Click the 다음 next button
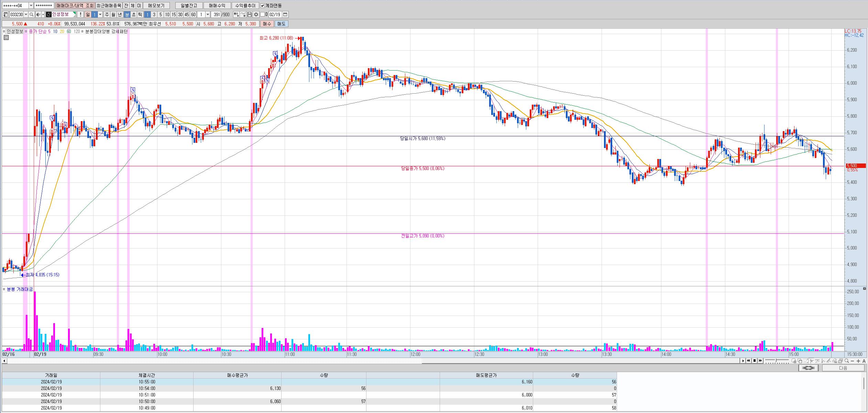This screenshot has height=413, width=868. [x=843, y=368]
